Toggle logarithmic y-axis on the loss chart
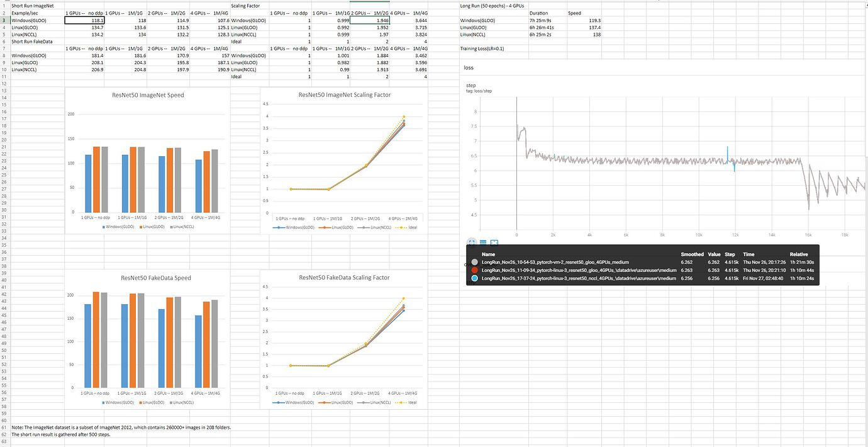 tap(482, 242)
